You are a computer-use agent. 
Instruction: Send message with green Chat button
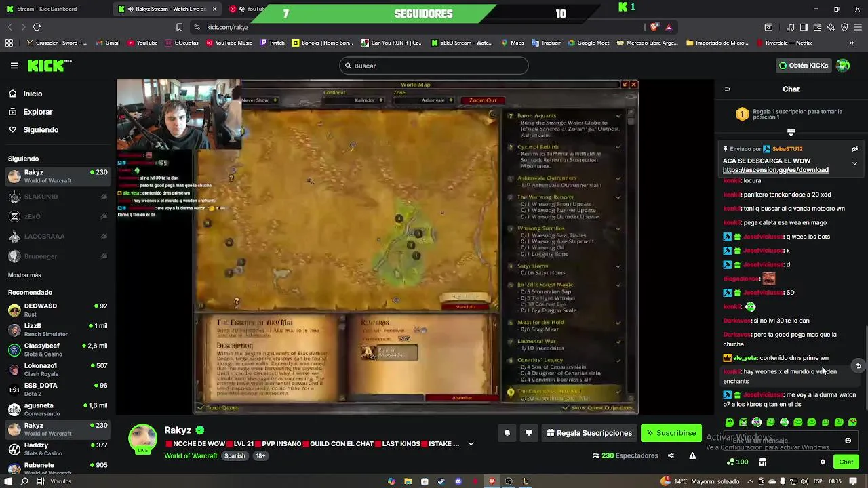[846, 462]
